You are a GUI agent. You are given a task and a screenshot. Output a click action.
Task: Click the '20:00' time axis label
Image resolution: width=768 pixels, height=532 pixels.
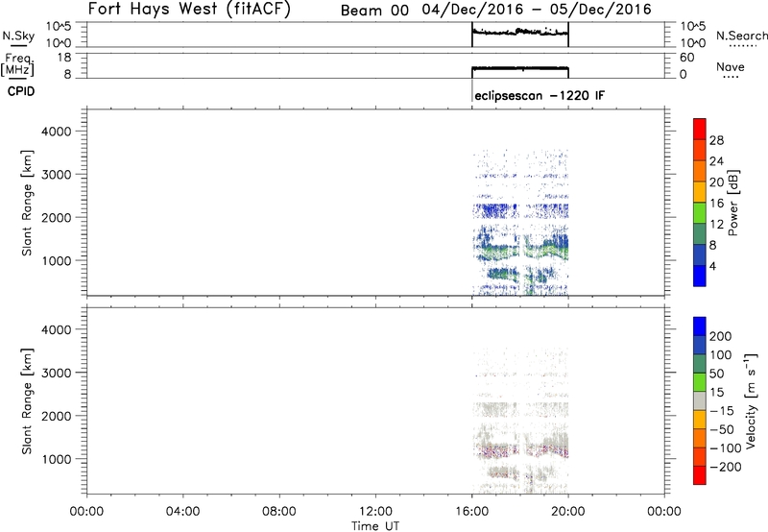(568, 512)
